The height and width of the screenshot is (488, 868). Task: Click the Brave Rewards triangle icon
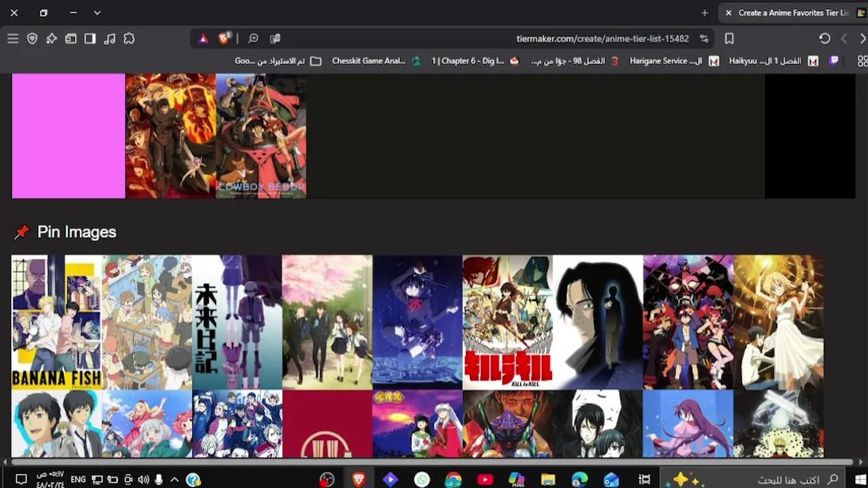pos(203,39)
